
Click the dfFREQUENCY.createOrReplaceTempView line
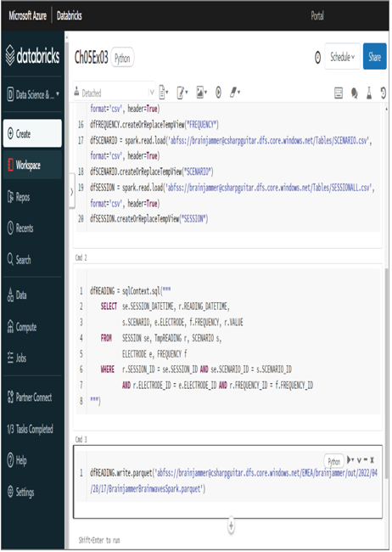(x=154, y=124)
